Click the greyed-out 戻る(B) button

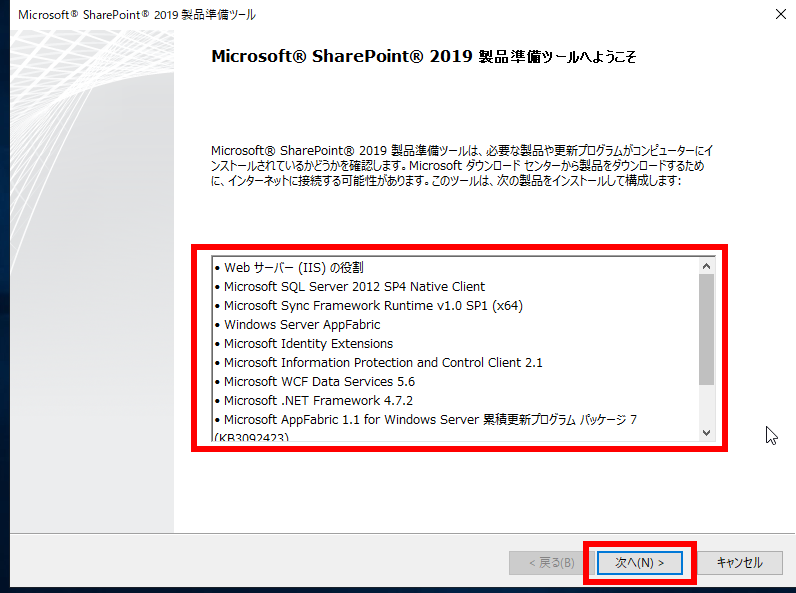click(543, 563)
